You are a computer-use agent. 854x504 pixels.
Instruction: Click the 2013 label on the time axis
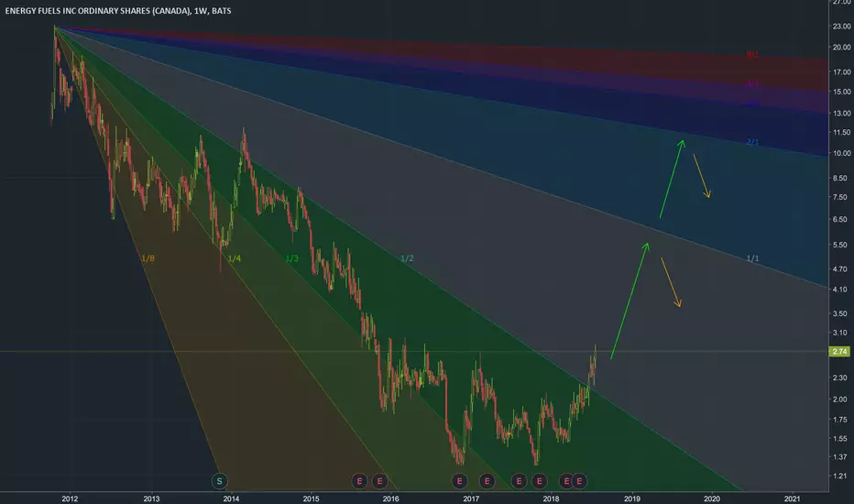tap(151, 499)
